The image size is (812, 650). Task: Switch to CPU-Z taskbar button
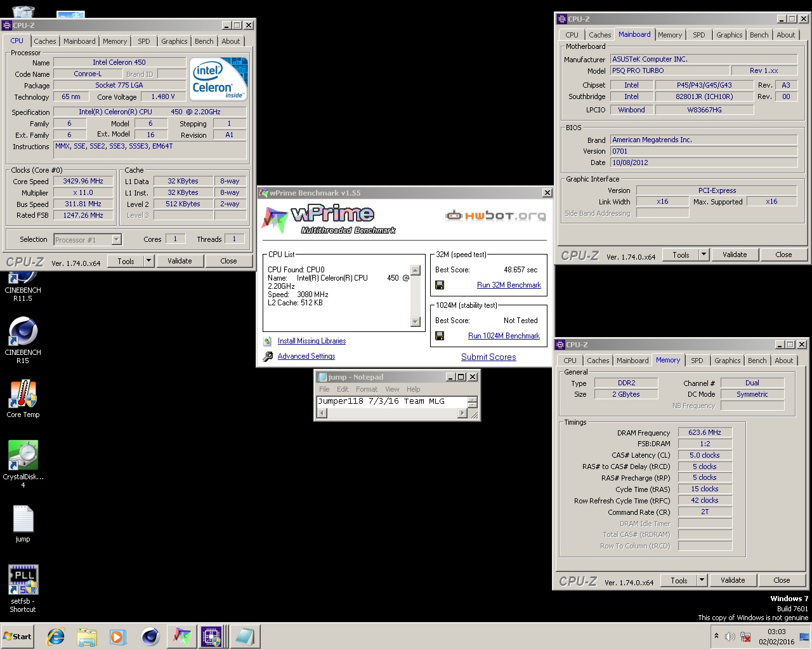click(212, 637)
